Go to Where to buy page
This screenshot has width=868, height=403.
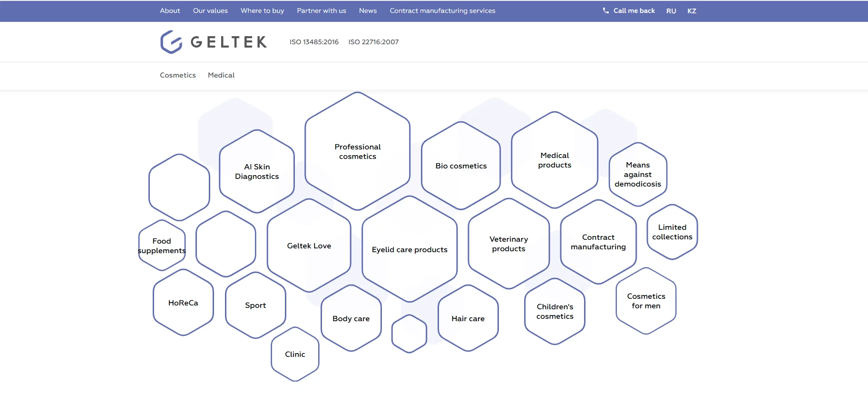pos(262,10)
